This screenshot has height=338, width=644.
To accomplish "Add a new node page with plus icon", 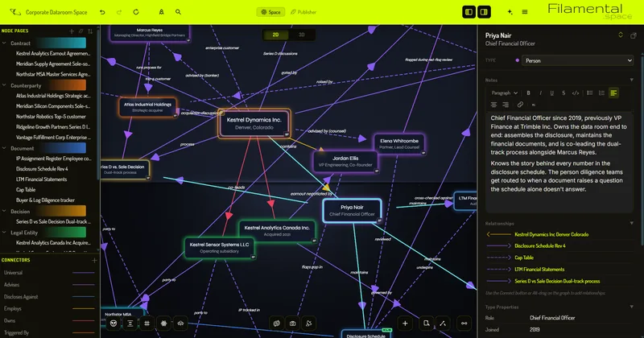I will click(x=72, y=31).
